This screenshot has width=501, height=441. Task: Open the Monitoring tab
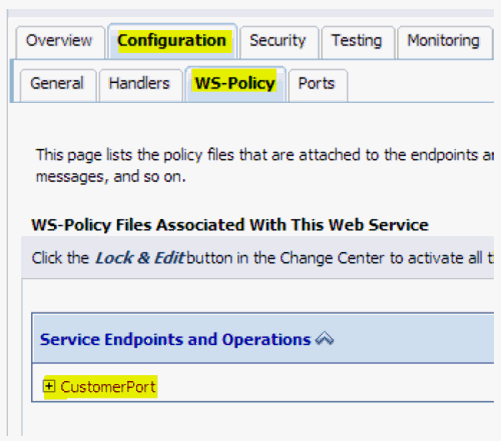pyautogui.click(x=444, y=41)
